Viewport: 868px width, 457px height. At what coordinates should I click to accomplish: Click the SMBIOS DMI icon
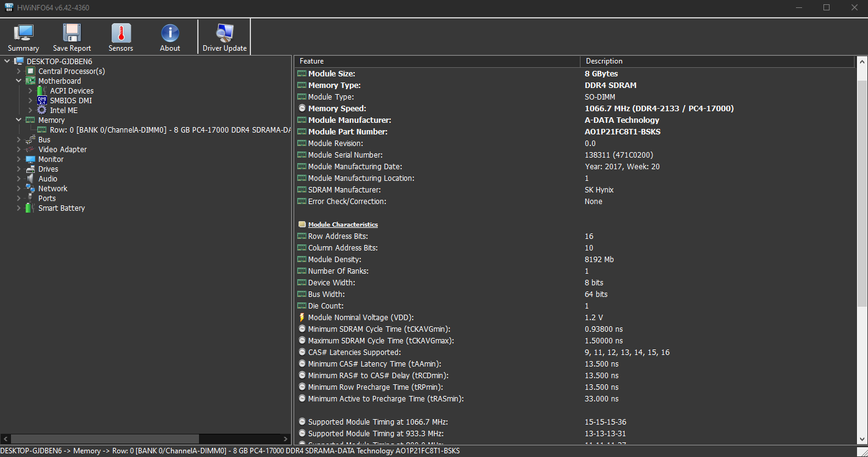coord(42,100)
